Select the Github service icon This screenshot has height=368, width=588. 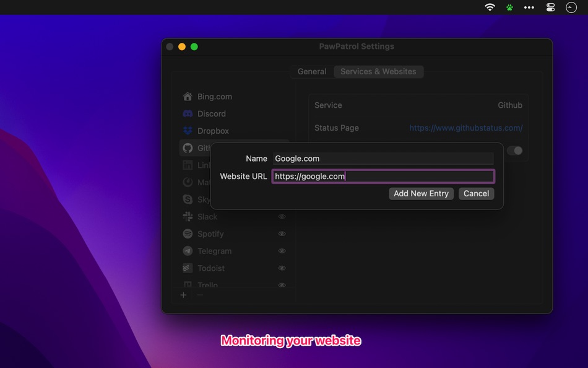pos(187,148)
